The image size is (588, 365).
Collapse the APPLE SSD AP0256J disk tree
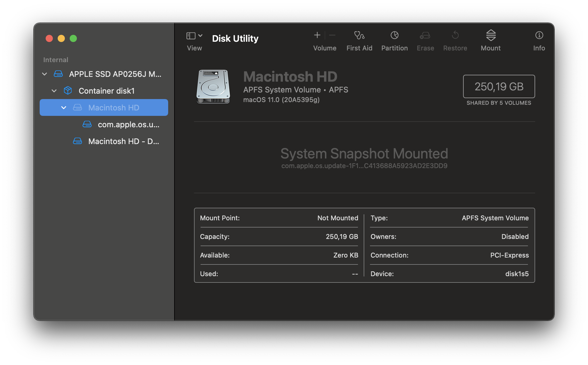[x=44, y=74]
